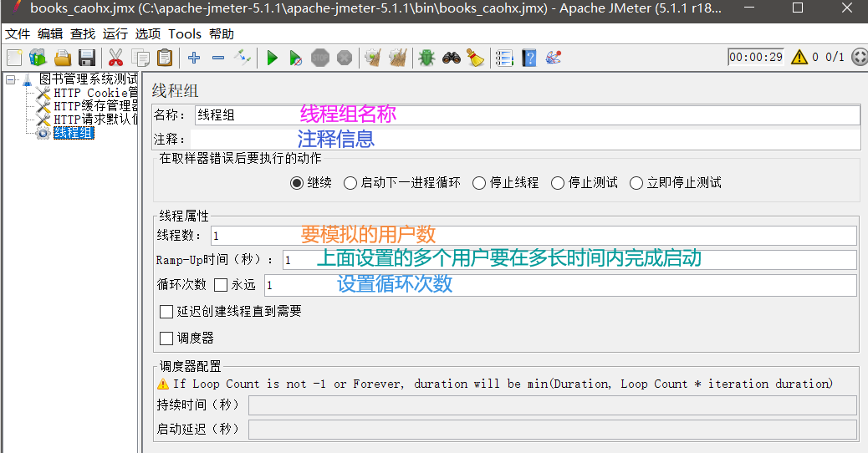Select the 停止测试 radio button

pyautogui.click(x=558, y=183)
